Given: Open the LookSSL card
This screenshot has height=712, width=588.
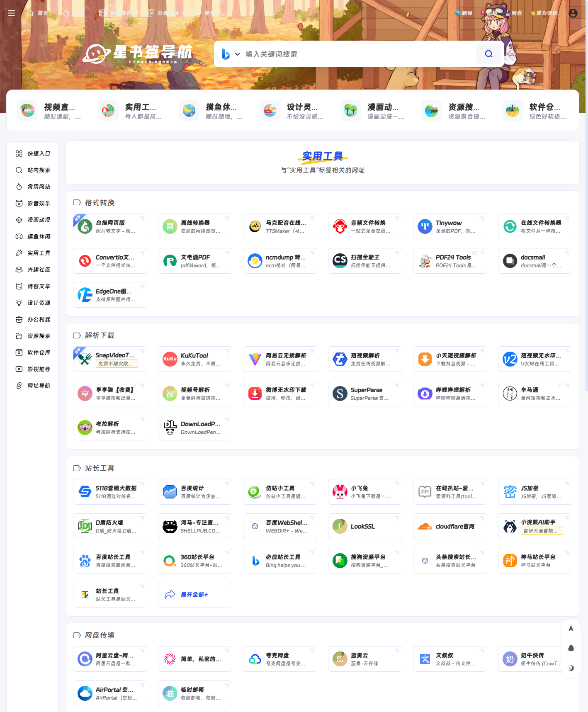Looking at the screenshot, I should 365,526.
